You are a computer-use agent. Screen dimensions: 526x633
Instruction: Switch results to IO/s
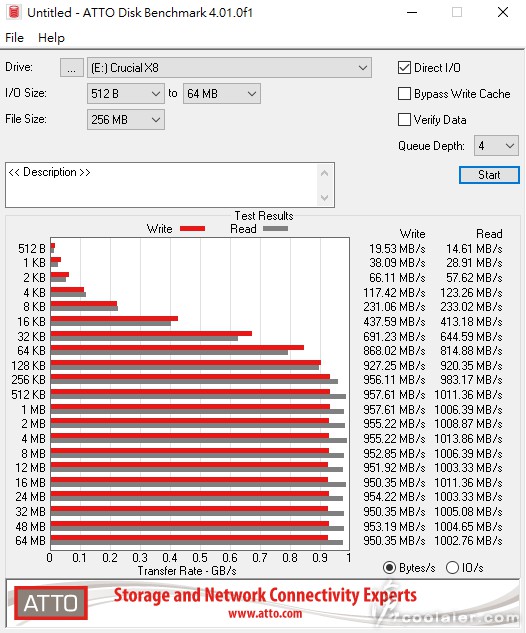[x=452, y=568]
